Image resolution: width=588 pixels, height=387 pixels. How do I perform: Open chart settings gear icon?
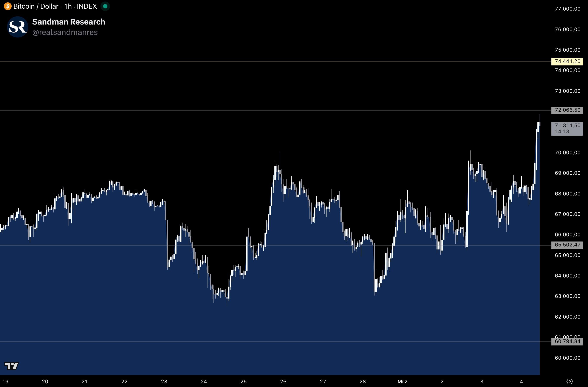pos(569,381)
